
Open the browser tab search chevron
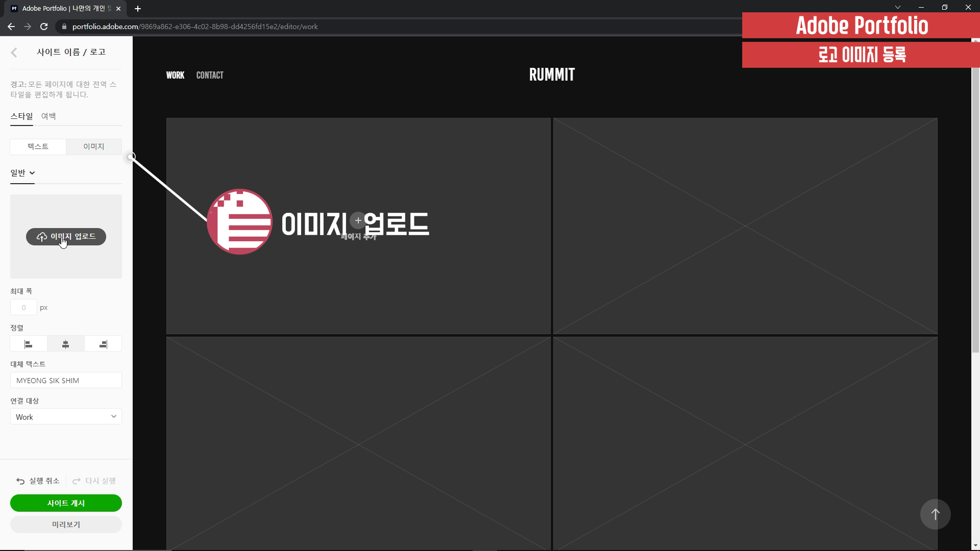898,7
